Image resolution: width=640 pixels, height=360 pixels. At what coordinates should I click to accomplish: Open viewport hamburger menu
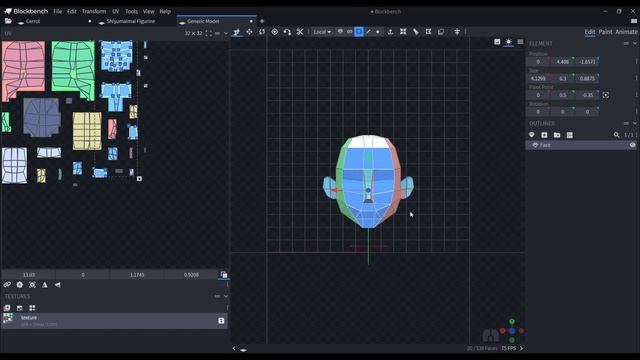520,42
